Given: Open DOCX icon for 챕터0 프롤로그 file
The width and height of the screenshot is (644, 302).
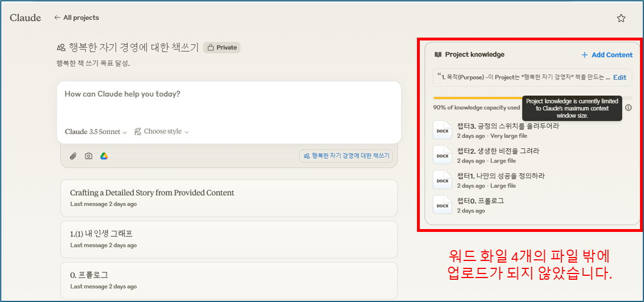Looking at the screenshot, I should pos(442,205).
